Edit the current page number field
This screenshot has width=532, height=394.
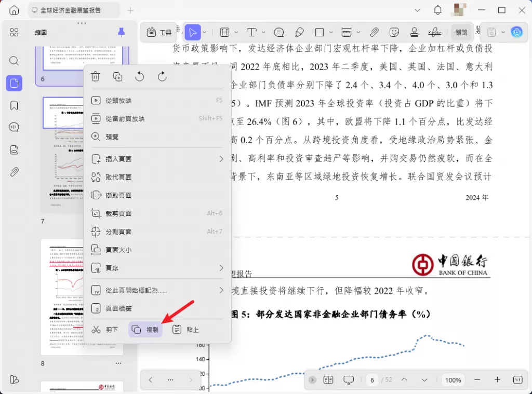(x=372, y=380)
